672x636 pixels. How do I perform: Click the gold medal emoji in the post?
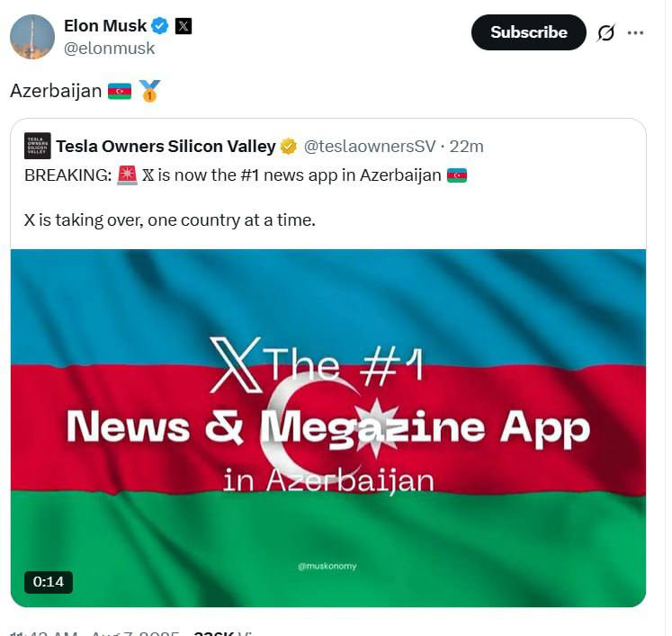coord(149,91)
